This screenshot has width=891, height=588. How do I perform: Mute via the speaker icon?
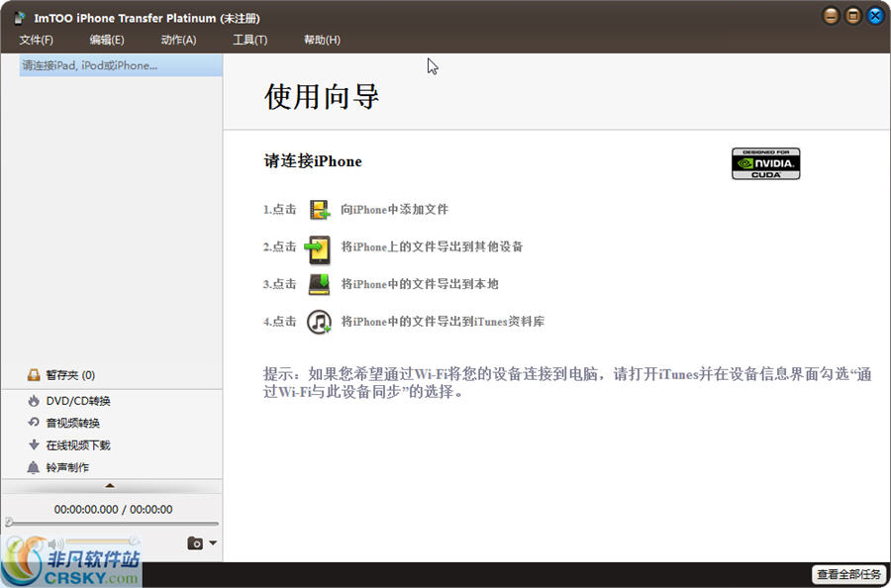click(x=55, y=544)
